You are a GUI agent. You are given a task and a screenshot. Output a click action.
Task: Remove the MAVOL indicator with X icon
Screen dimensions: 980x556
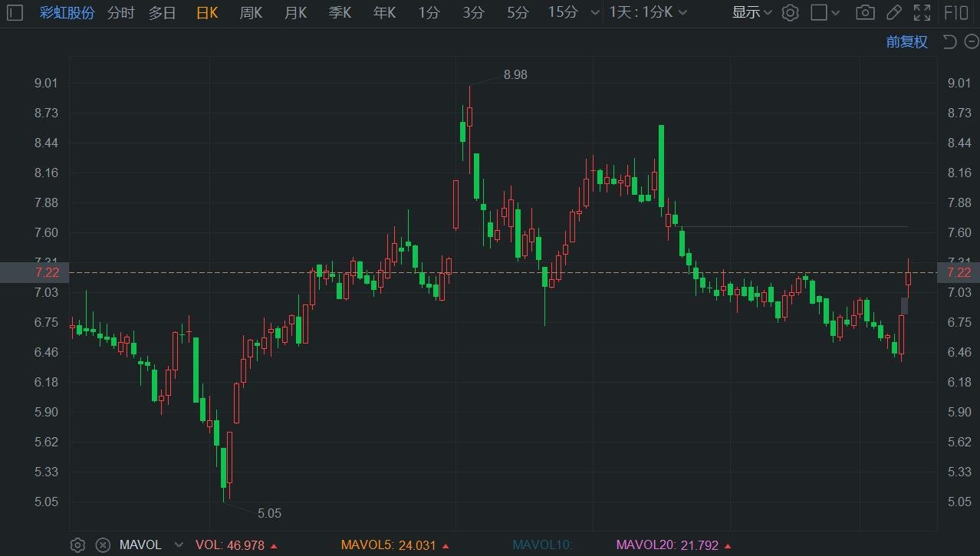click(x=103, y=545)
